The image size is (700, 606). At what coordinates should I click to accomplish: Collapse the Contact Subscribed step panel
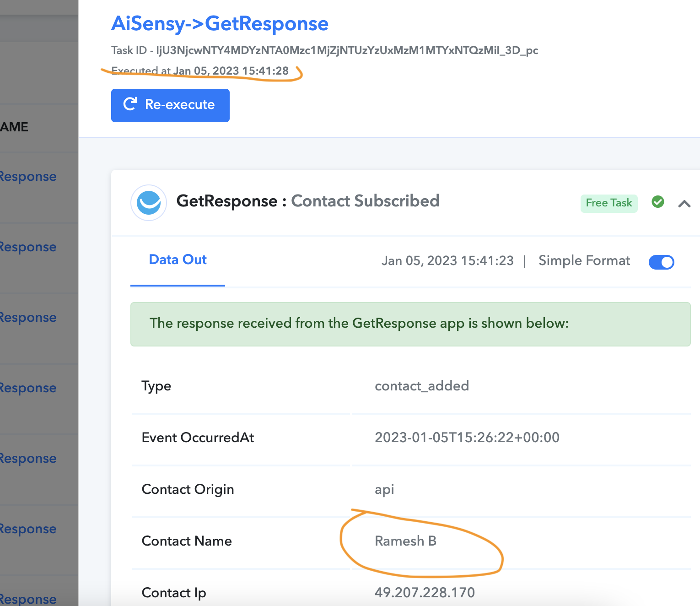(x=684, y=204)
